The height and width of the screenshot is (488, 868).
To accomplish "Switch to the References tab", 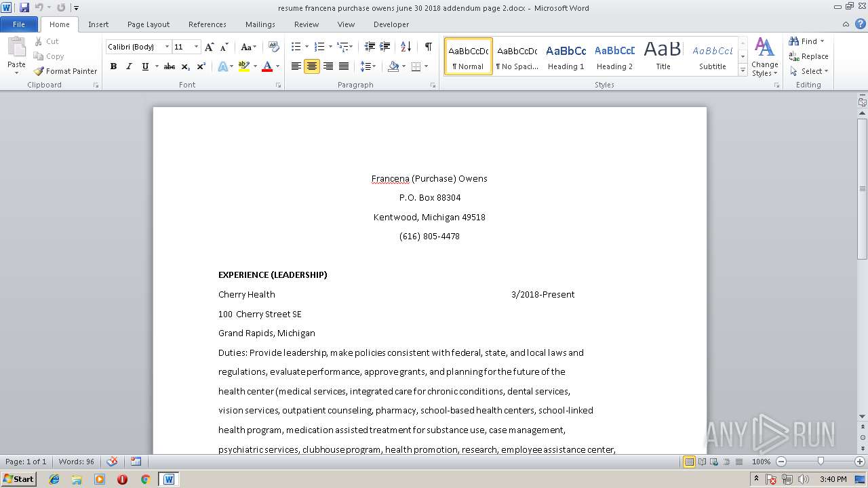I will 208,24.
